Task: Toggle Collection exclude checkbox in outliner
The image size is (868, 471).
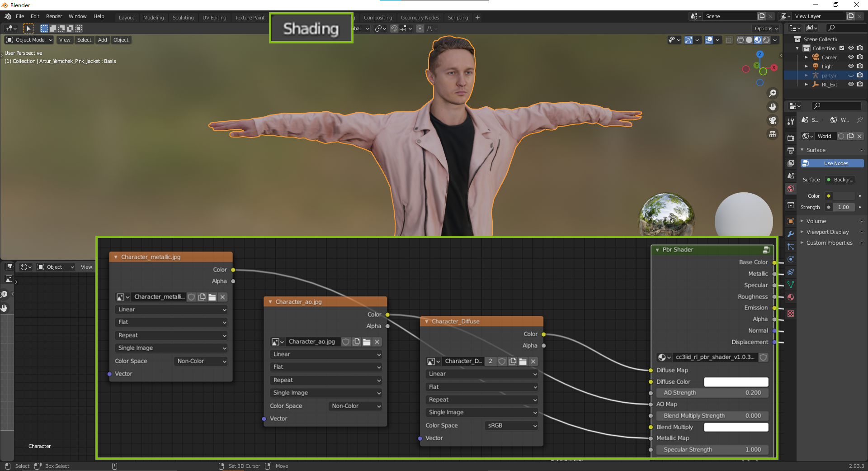Action: tap(842, 48)
